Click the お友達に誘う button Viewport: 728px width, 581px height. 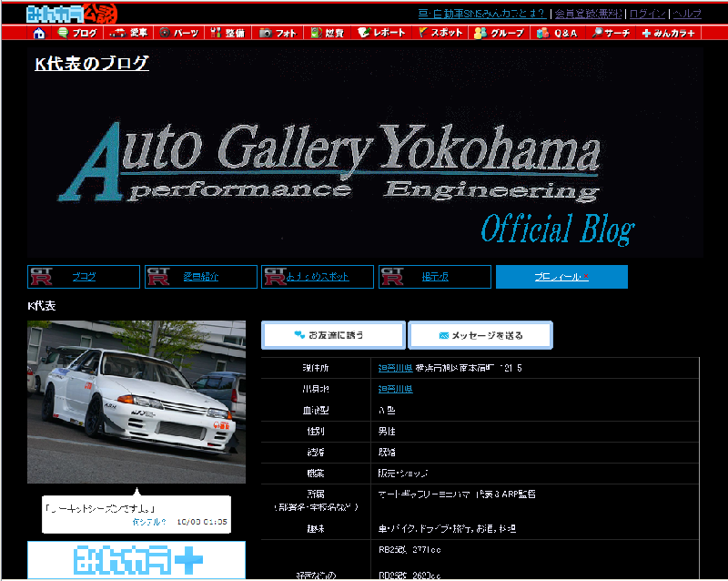point(333,334)
